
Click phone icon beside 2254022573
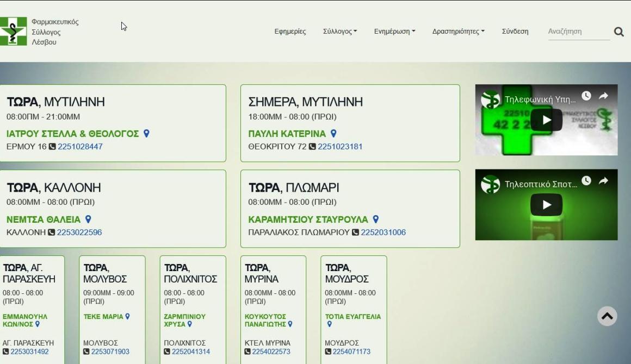click(x=248, y=352)
